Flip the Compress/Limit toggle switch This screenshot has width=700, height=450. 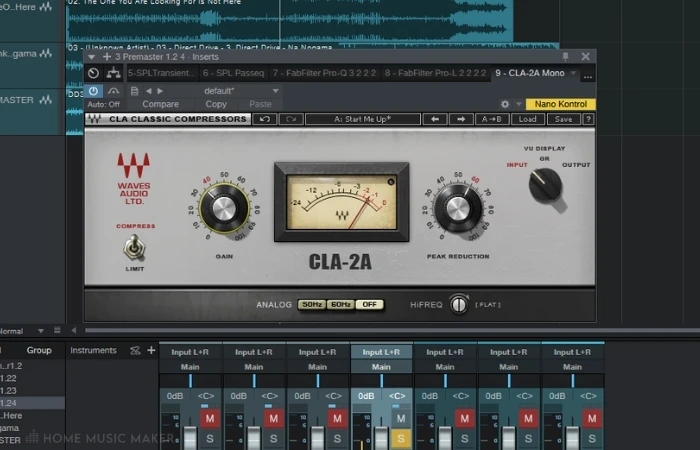click(x=134, y=247)
